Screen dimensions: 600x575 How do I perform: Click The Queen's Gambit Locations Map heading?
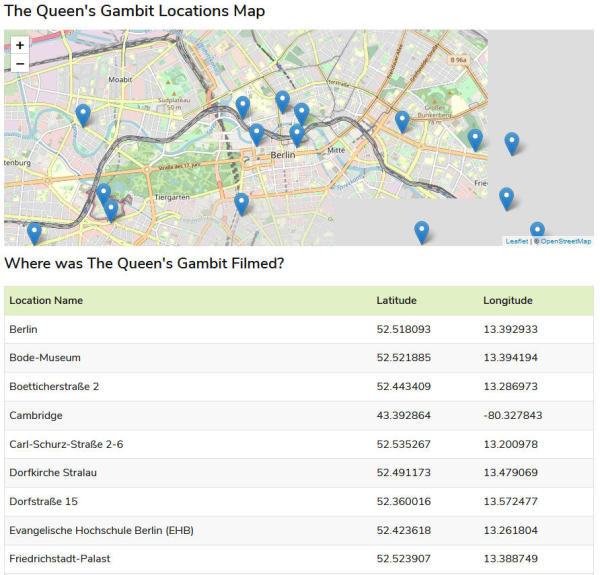(134, 11)
